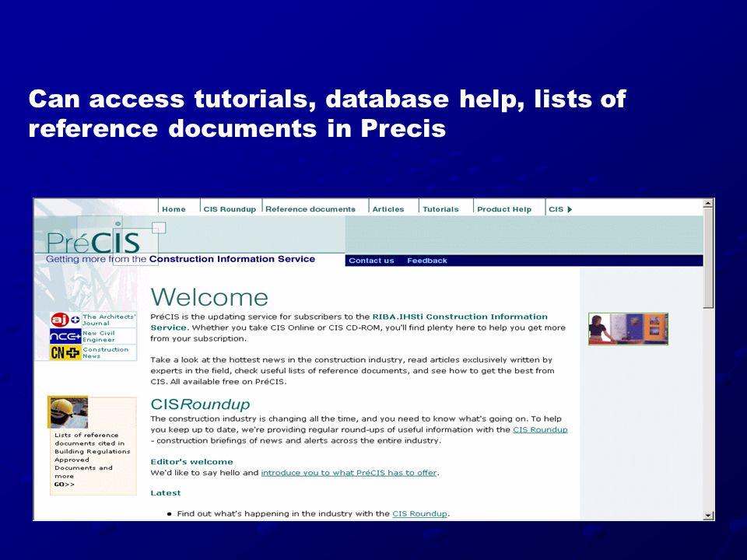The image size is (747, 560).
Task: Click the scrollbar down arrow
Action: (x=708, y=515)
